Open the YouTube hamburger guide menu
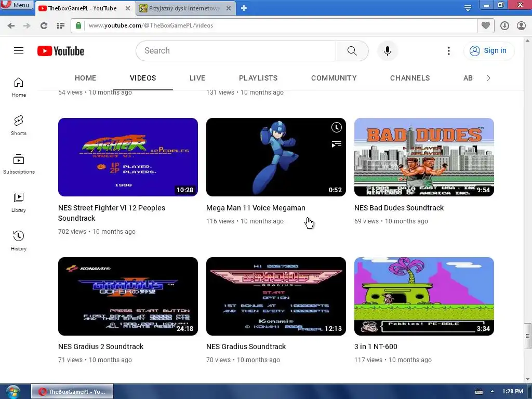Screen dimensions: 532x399 tap(19, 51)
